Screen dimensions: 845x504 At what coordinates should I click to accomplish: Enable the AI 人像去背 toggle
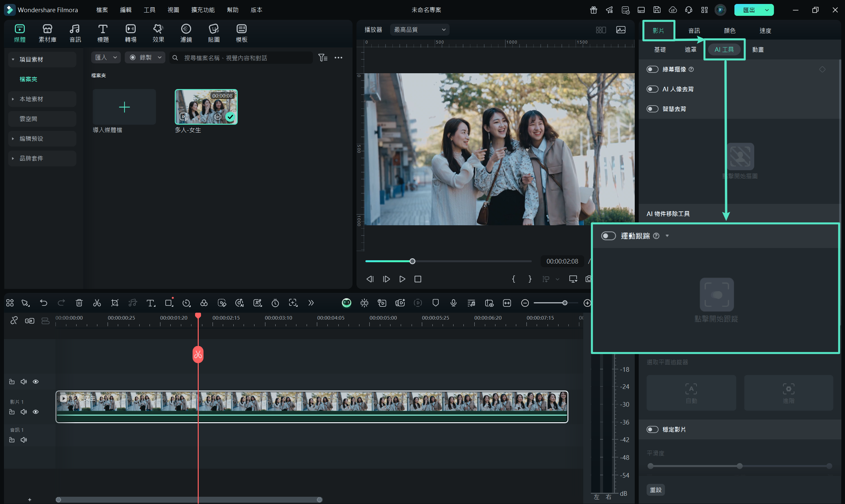pos(652,89)
